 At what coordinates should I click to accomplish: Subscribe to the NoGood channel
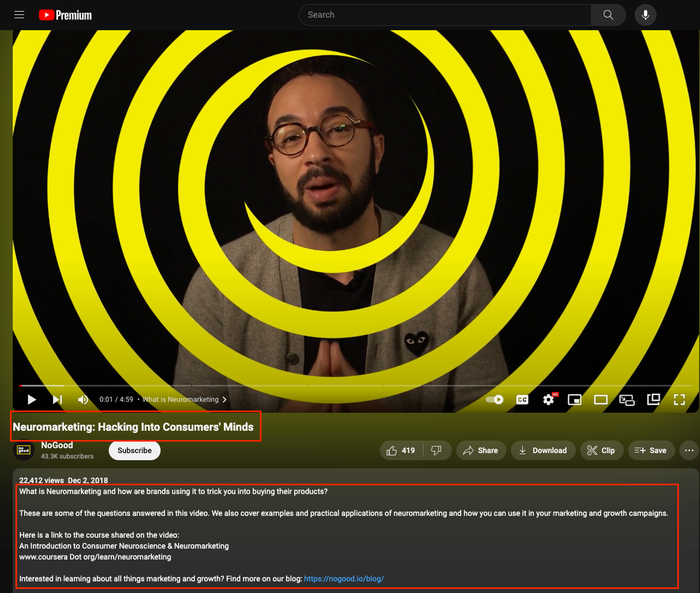point(134,450)
